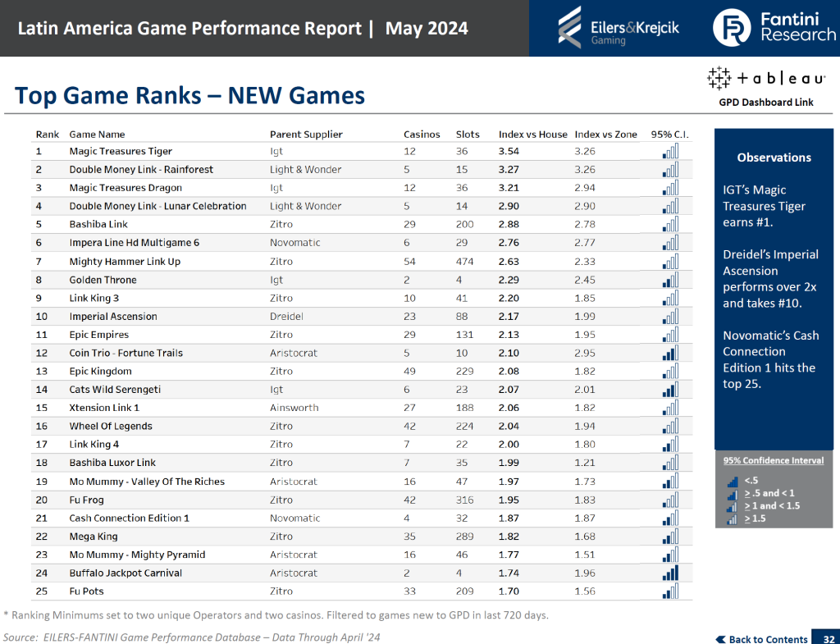Click the Index vs House column header
Image resolution: width=840 pixels, height=644 pixels.
532,135
